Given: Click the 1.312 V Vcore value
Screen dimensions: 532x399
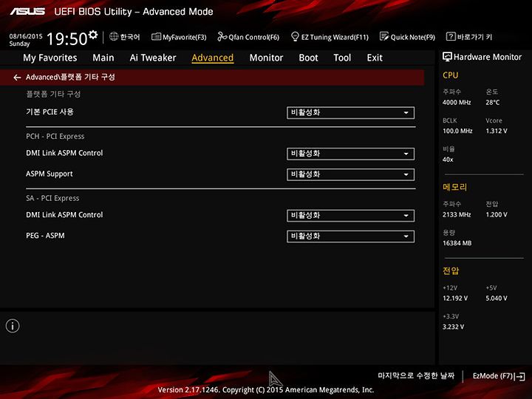Looking at the screenshot, I should [497, 131].
